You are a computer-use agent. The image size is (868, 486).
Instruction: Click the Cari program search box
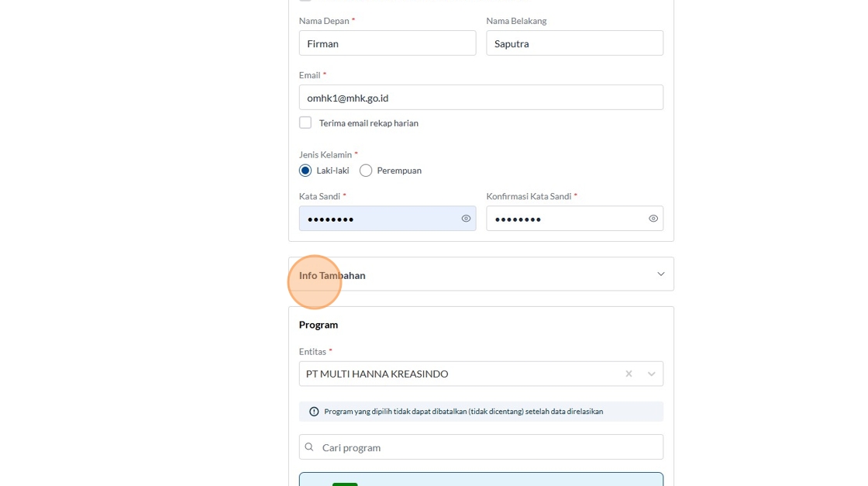pos(488,447)
